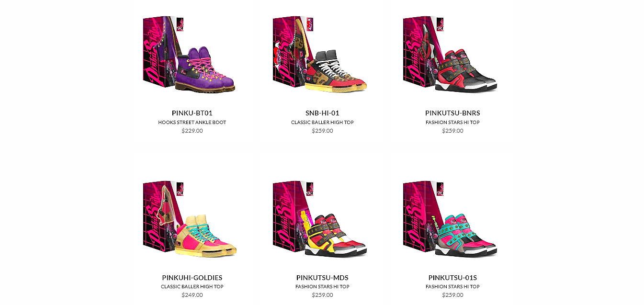Select the yellow and red PINKUTSU-MDS shoe image
This screenshot has width=644, height=305.
[319, 219]
